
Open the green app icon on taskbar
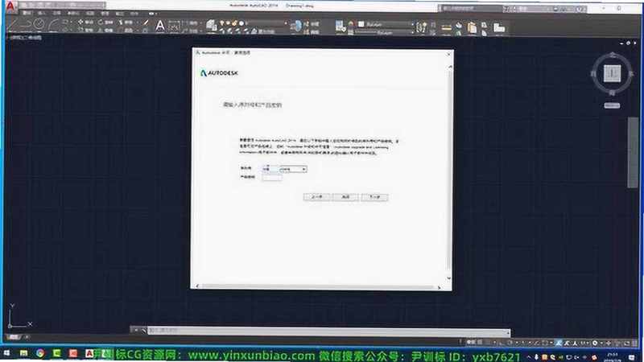point(56,353)
